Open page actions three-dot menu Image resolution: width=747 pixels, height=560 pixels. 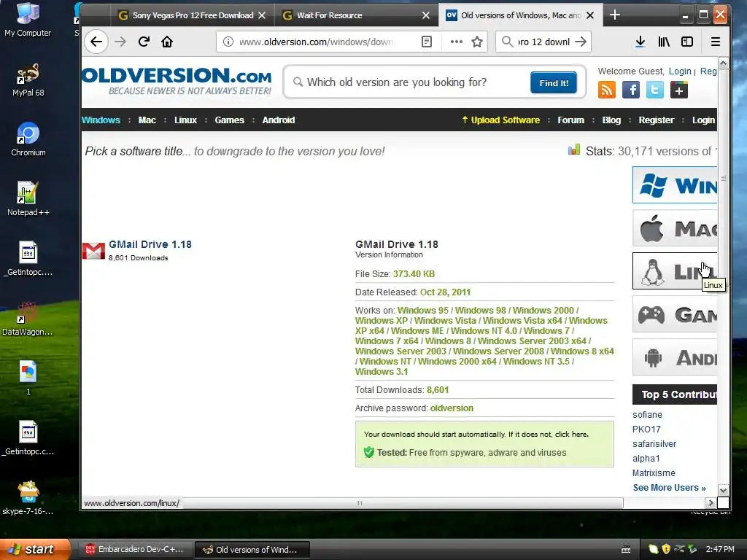tap(457, 42)
